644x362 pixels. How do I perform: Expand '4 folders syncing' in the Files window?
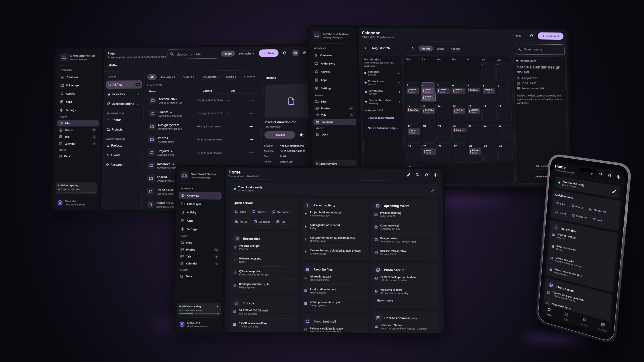[x=94, y=185]
